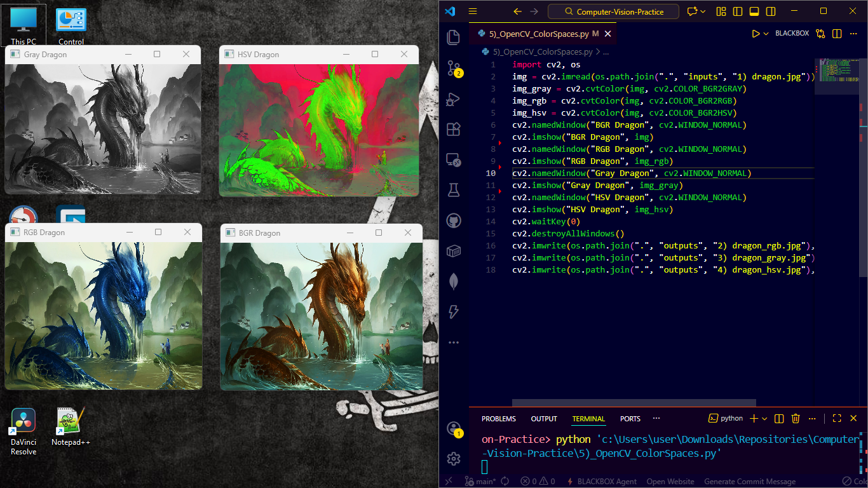Open the Remote Explorer activity bar icon
The image size is (868, 488).
point(454,159)
